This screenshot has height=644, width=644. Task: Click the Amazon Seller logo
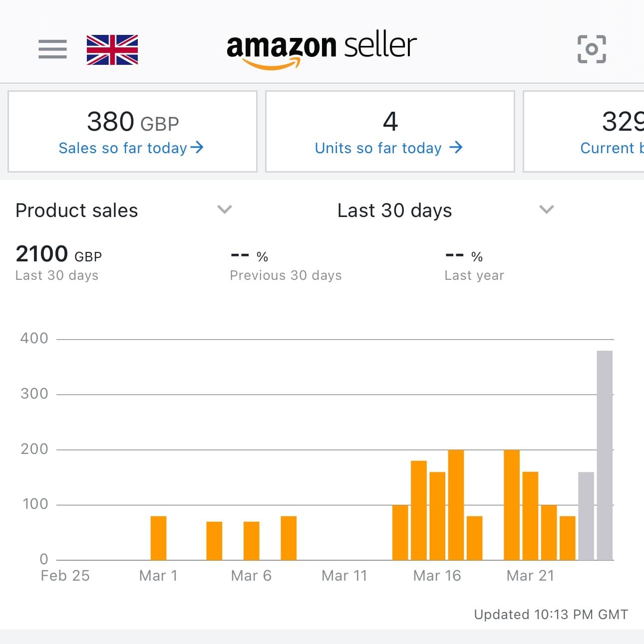point(322,49)
